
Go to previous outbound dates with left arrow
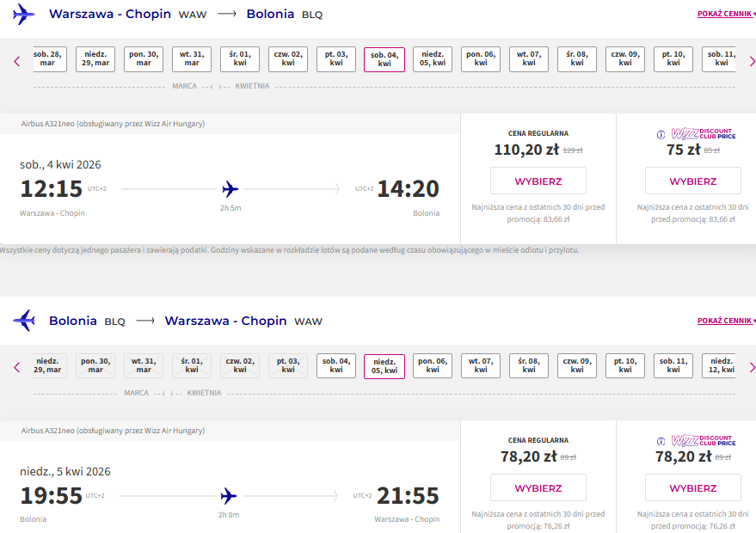coord(17,61)
